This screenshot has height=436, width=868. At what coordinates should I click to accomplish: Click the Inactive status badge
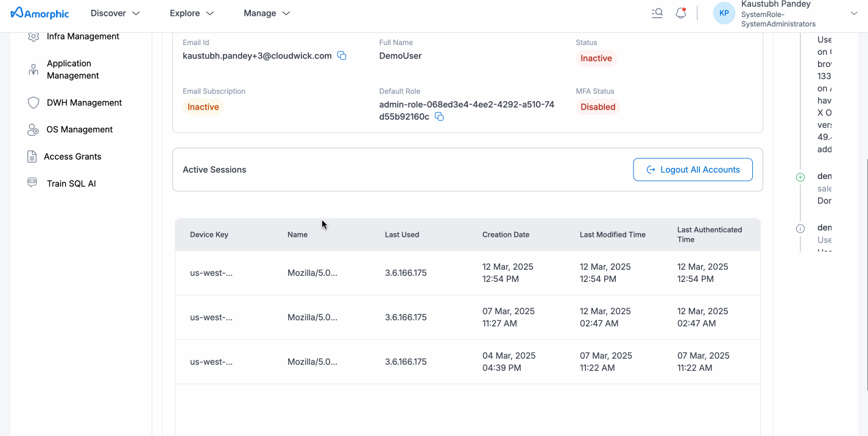click(x=596, y=58)
